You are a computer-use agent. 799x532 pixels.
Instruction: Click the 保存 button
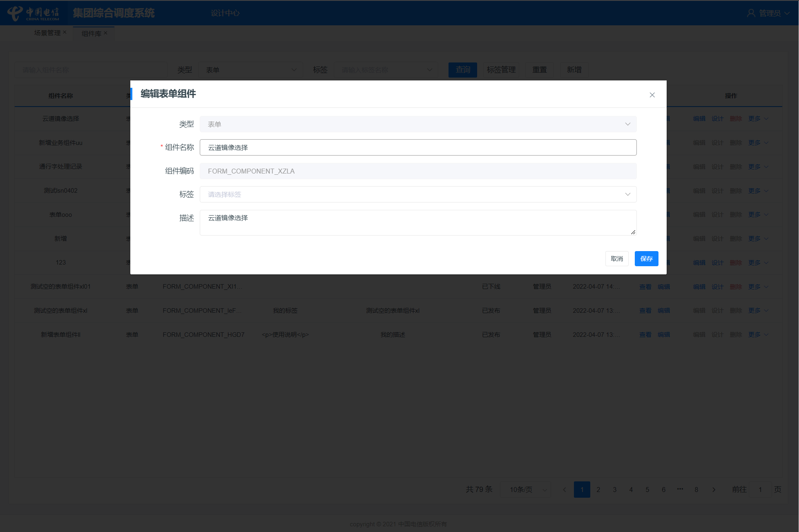click(x=646, y=258)
